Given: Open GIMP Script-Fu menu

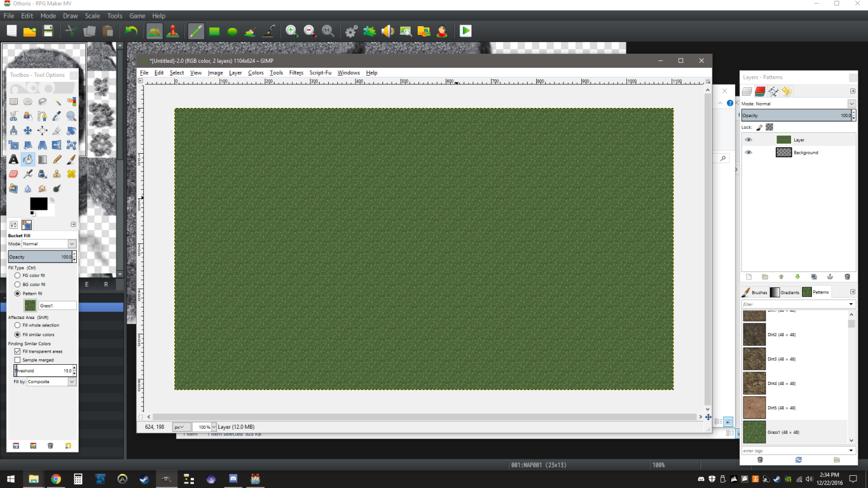Looking at the screenshot, I should (x=320, y=73).
